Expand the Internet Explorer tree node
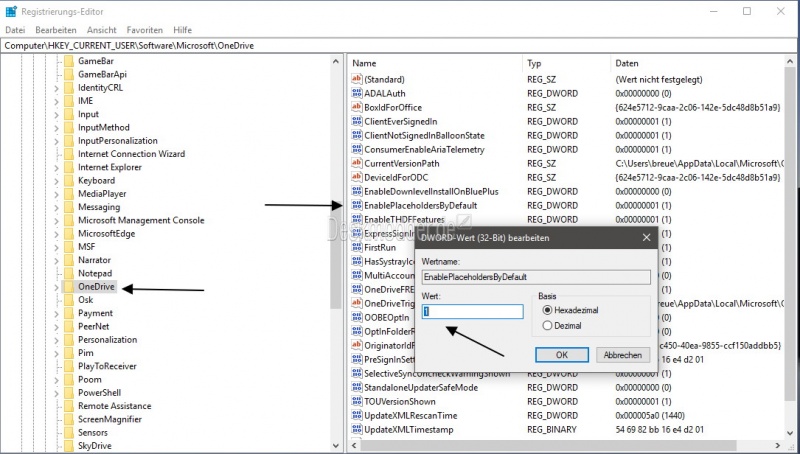The width and height of the screenshot is (800, 454). pos(56,167)
